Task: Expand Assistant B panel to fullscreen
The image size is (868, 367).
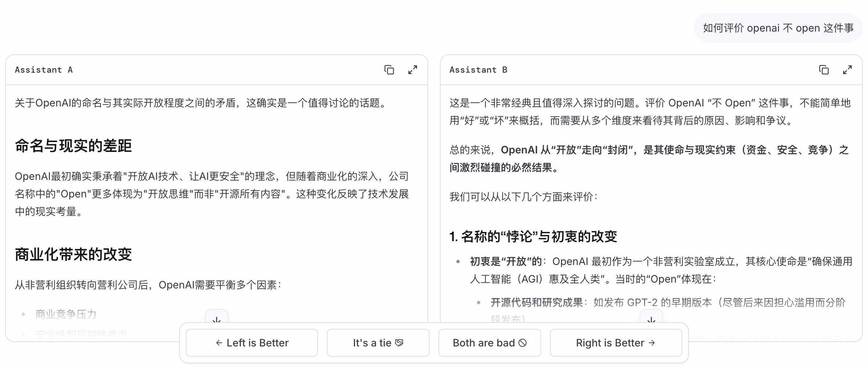Action: coord(847,70)
